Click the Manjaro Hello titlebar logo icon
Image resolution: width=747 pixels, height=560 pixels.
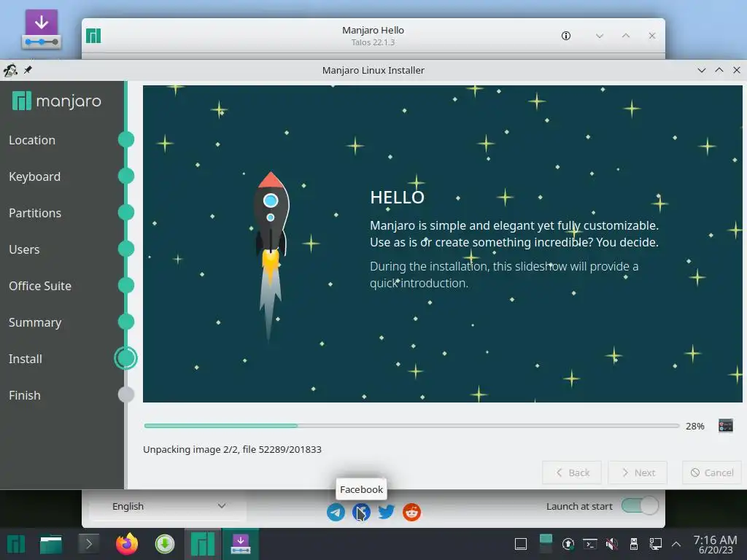pos(93,36)
